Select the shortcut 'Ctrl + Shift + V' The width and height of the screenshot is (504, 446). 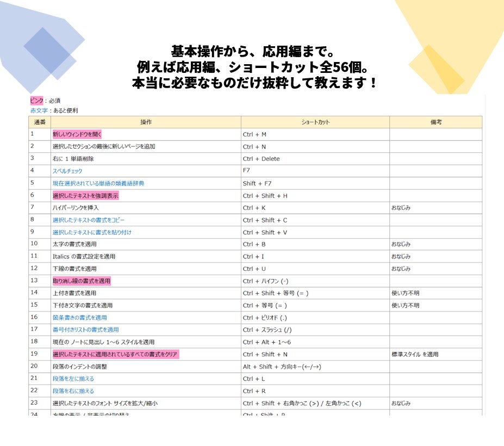(x=265, y=232)
